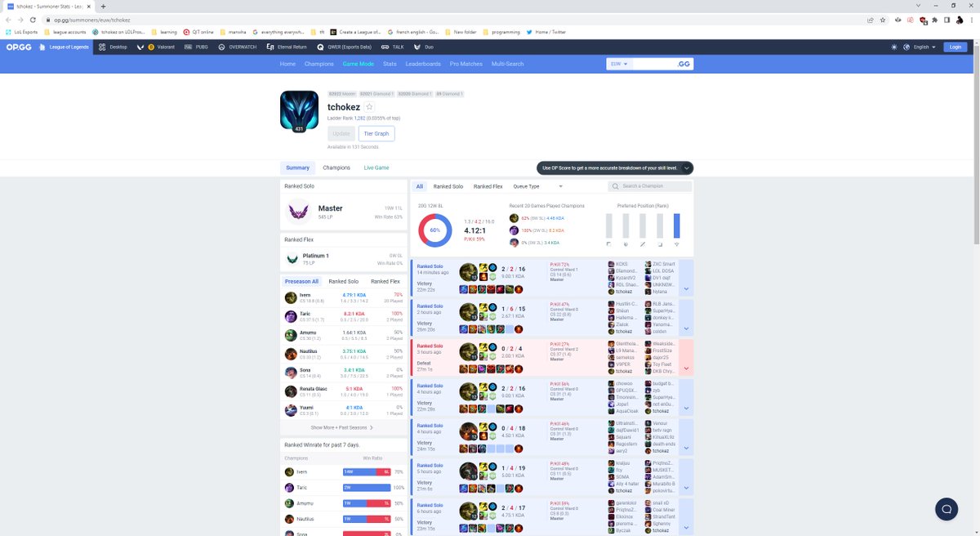The image size is (980, 536).
Task: Select the support position icon under Preferred Position
Action: point(675,244)
